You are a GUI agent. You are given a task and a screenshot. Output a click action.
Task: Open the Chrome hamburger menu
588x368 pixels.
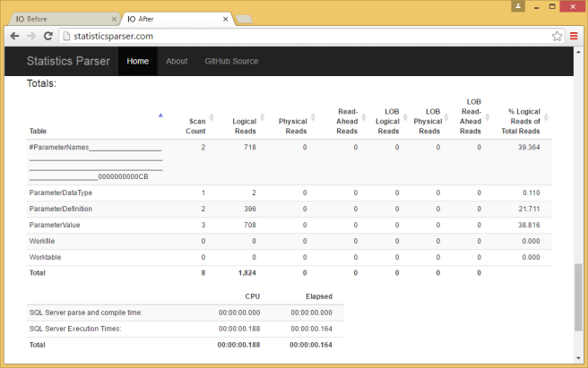(574, 36)
